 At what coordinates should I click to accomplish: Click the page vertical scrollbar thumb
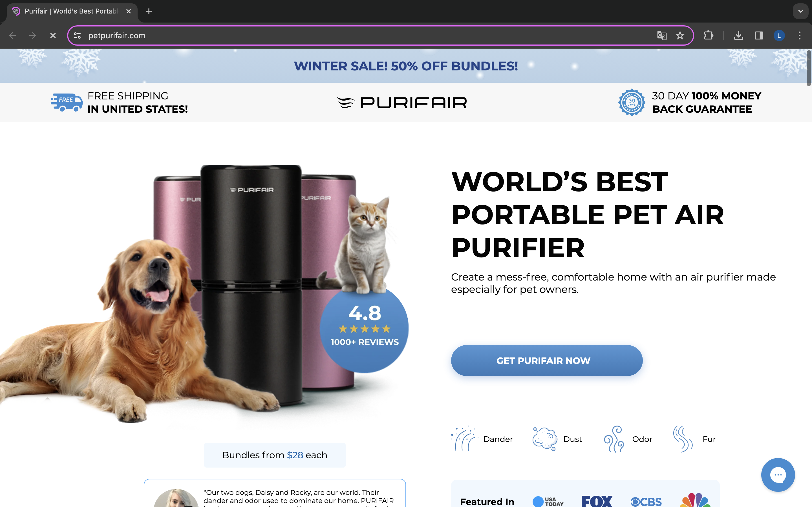tap(809, 68)
